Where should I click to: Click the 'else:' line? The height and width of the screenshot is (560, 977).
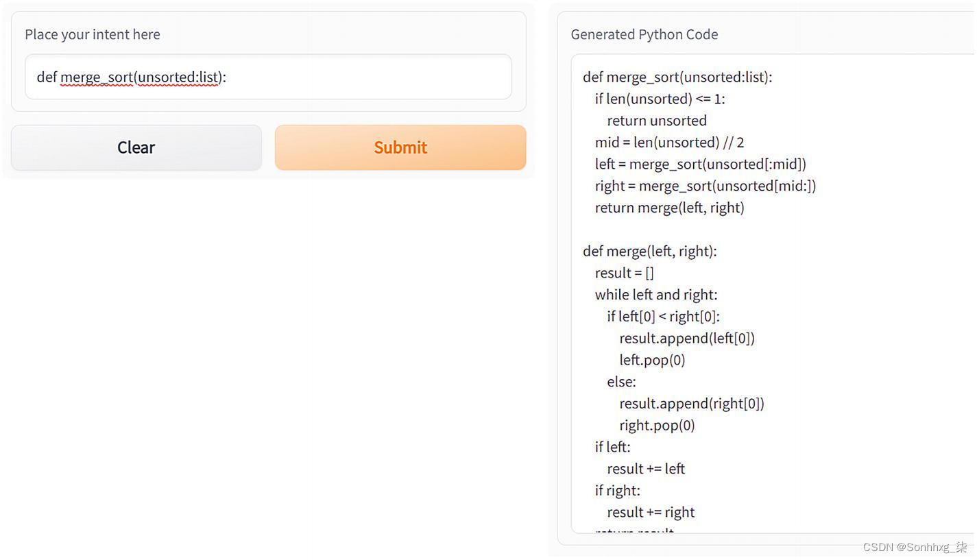click(x=621, y=382)
